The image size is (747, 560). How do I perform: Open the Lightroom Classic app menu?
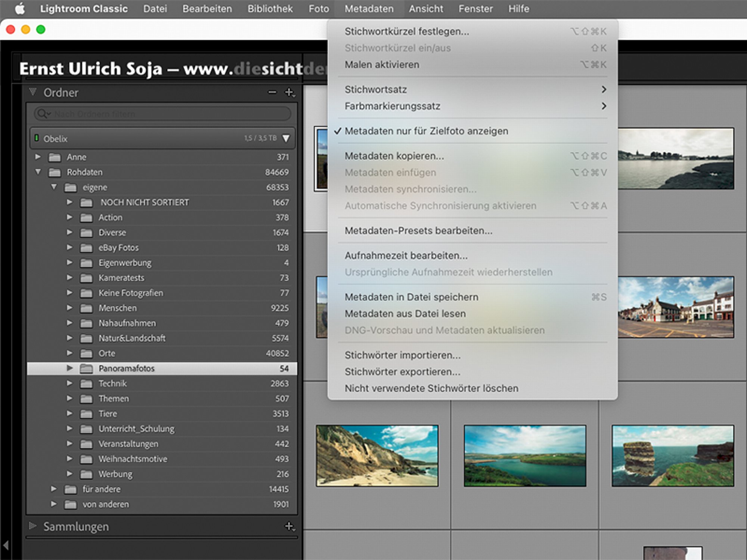(84, 9)
